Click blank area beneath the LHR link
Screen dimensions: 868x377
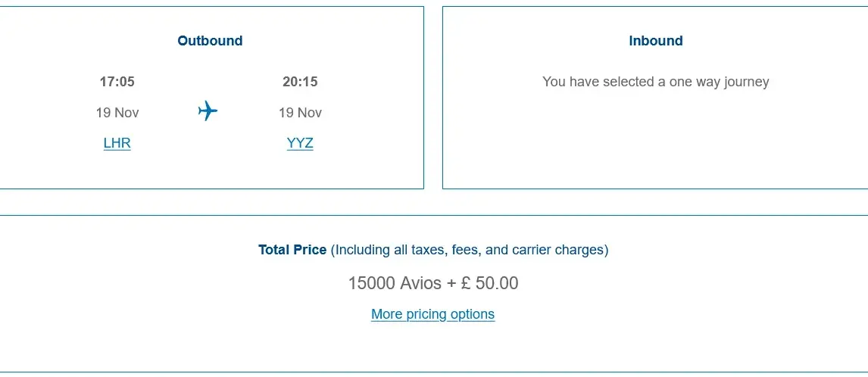tap(117, 170)
